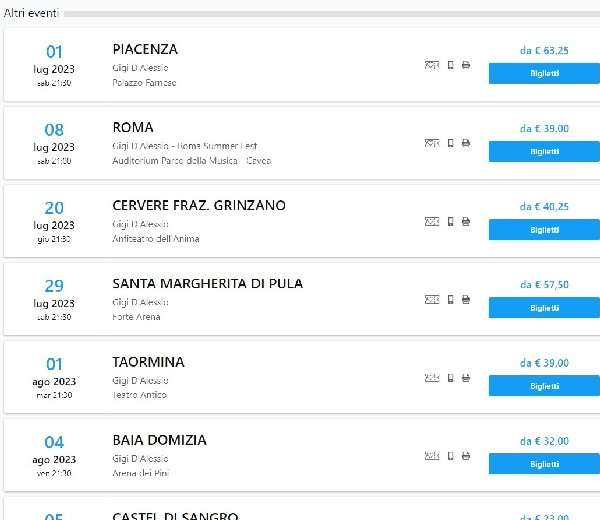Get tickets for the Taormina show
Screen dimensions: 600x520
click(x=544, y=386)
